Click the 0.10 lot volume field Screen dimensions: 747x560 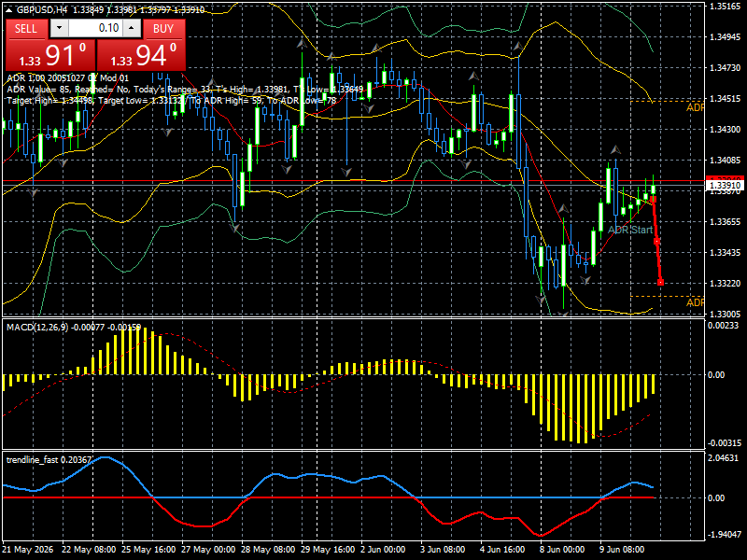click(95, 28)
